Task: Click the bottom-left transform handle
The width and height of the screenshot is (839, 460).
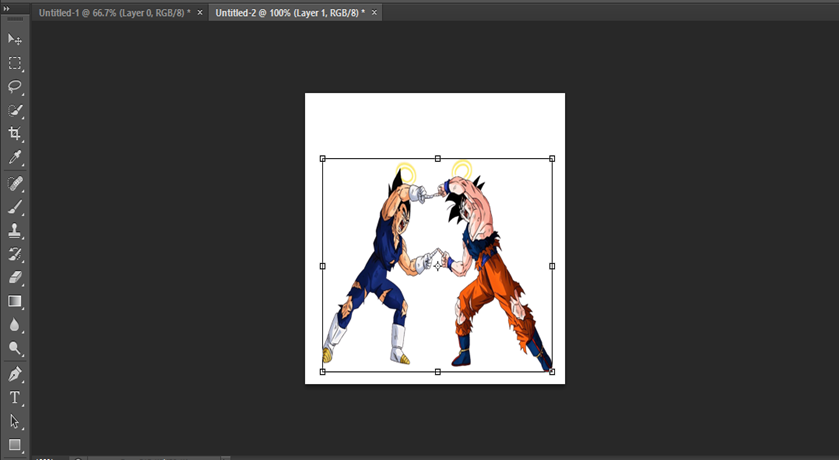Action: (323, 372)
